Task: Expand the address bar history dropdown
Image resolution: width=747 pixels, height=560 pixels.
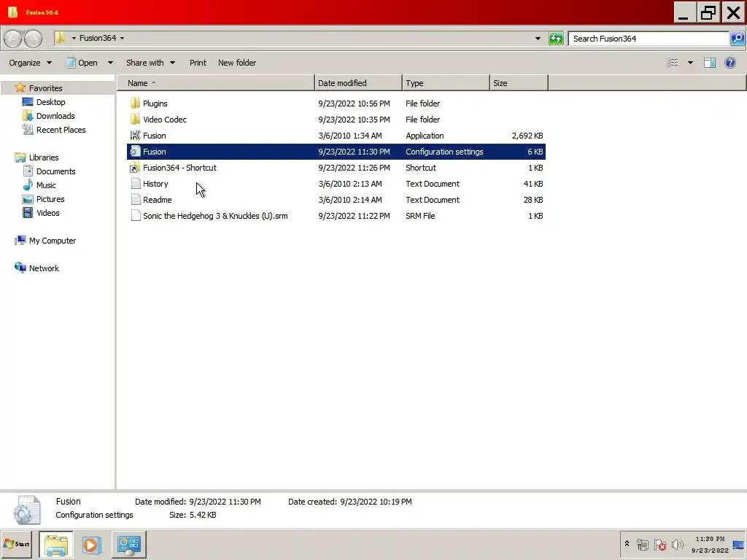Action: [x=538, y=39]
